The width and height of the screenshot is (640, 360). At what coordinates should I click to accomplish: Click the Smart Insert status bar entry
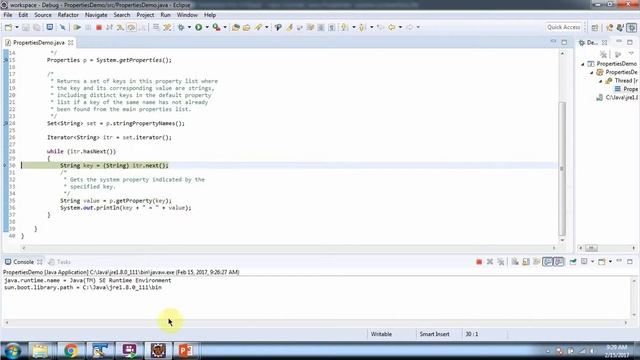click(434, 334)
